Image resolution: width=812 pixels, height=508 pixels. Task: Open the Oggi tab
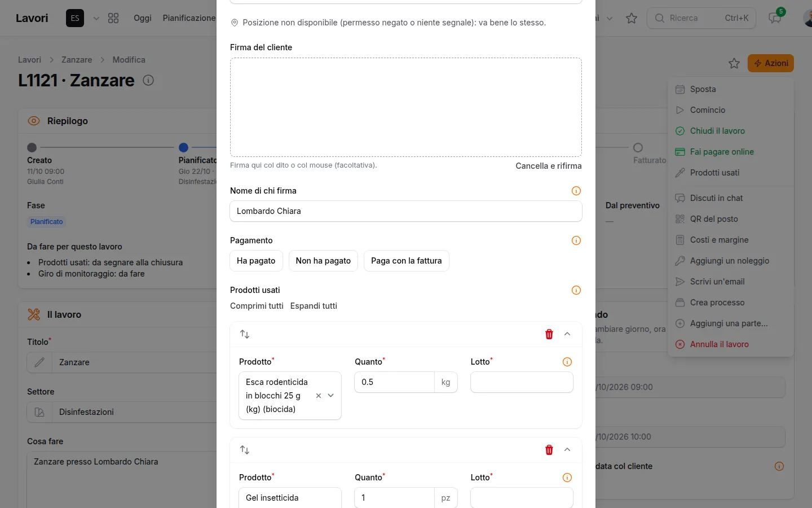143,18
